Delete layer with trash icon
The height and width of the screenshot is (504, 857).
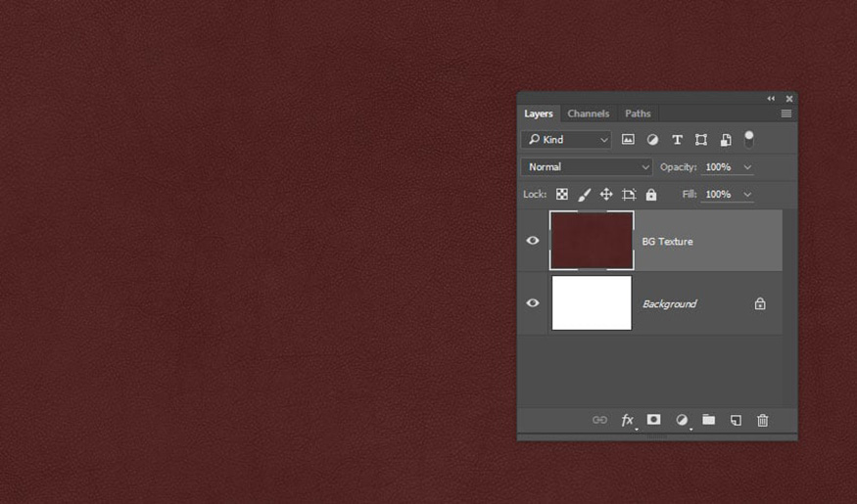762,420
